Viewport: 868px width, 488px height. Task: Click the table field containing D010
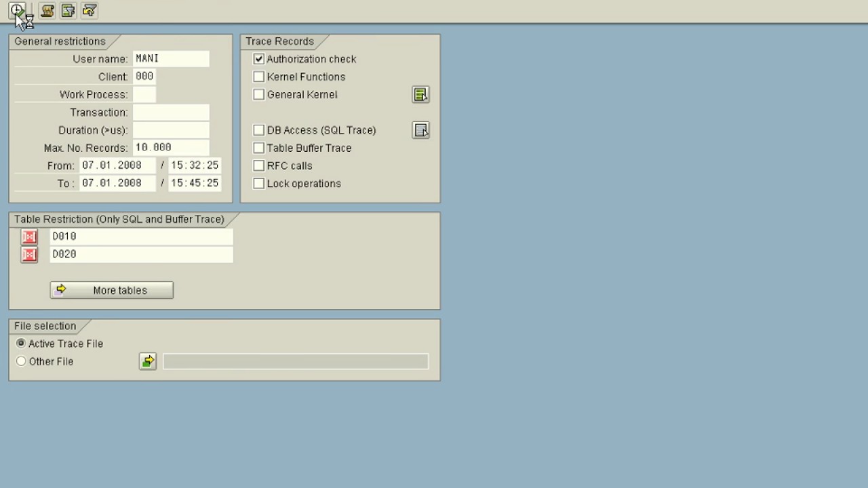point(142,237)
